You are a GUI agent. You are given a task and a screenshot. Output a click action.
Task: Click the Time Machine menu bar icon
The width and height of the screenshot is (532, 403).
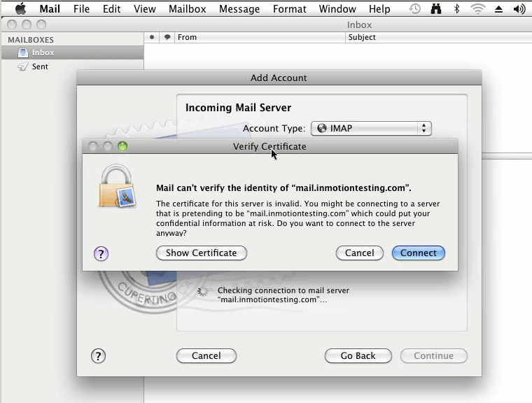tap(414, 9)
